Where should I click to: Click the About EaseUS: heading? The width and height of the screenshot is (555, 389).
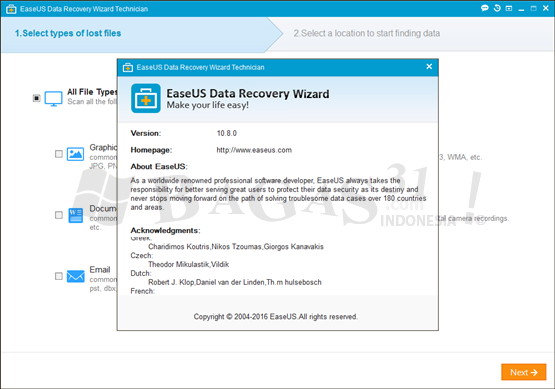click(159, 167)
